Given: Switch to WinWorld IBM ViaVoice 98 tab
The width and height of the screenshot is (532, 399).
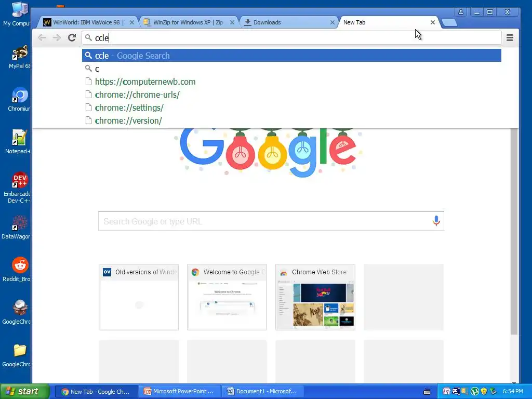Looking at the screenshot, I should point(87,22).
